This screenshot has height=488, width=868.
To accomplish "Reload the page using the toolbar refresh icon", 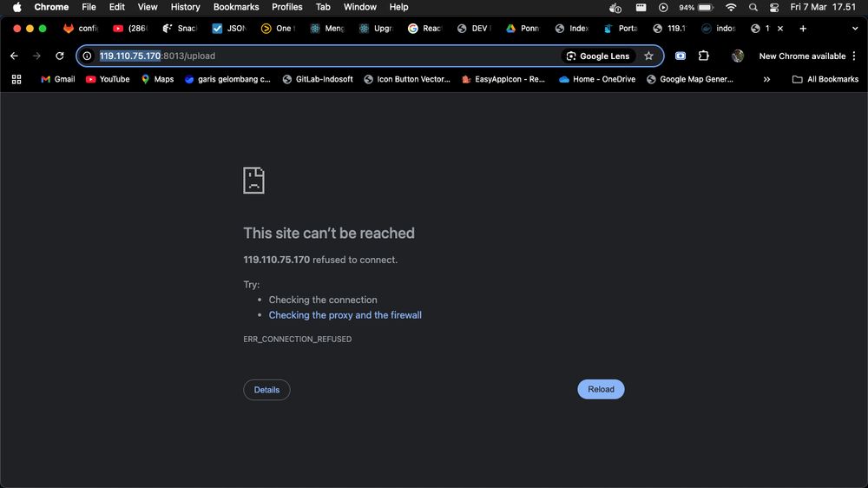I will coord(59,56).
